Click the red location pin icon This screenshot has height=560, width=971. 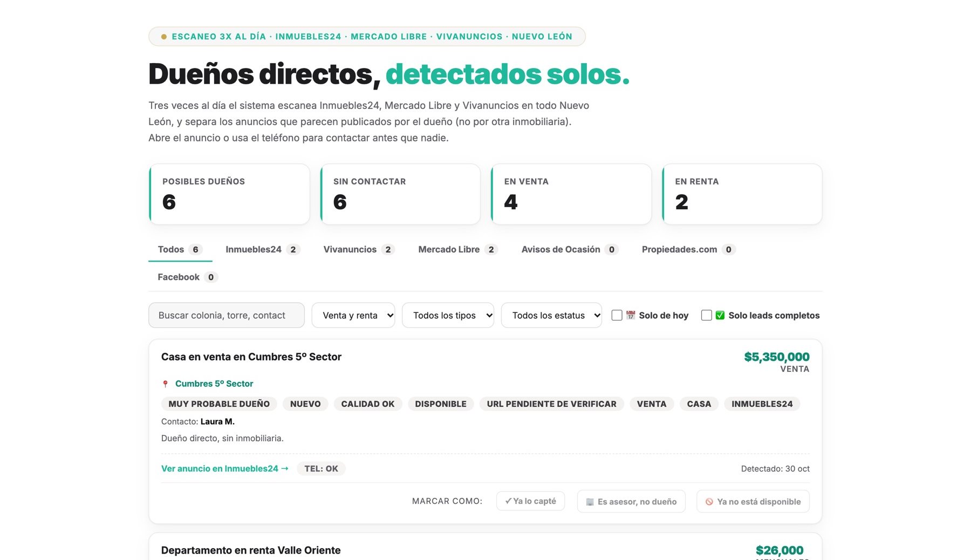click(x=165, y=384)
